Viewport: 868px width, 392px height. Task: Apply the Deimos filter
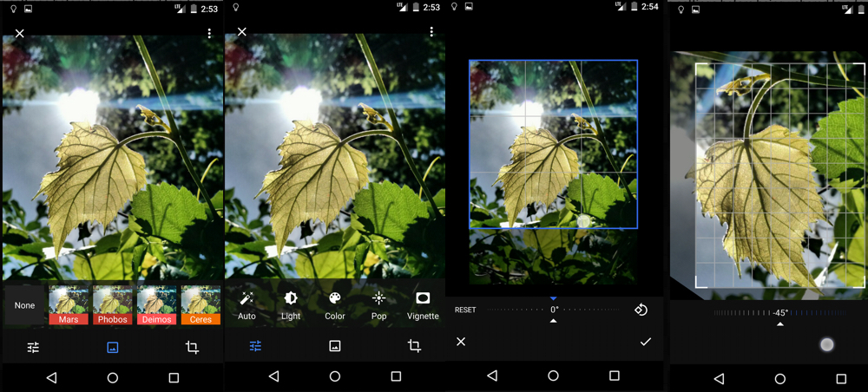pos(156,305)
